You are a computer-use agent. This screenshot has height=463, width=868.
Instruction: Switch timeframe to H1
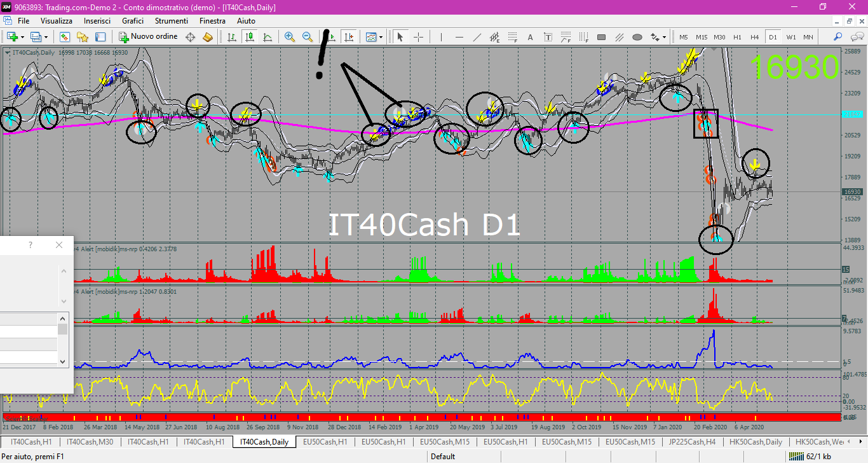[x=737, y=37]
